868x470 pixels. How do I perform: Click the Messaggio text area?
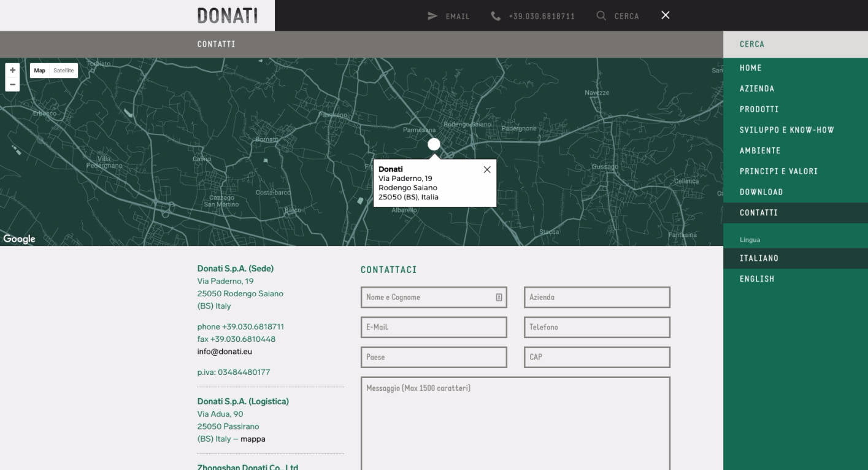[515, 423]
